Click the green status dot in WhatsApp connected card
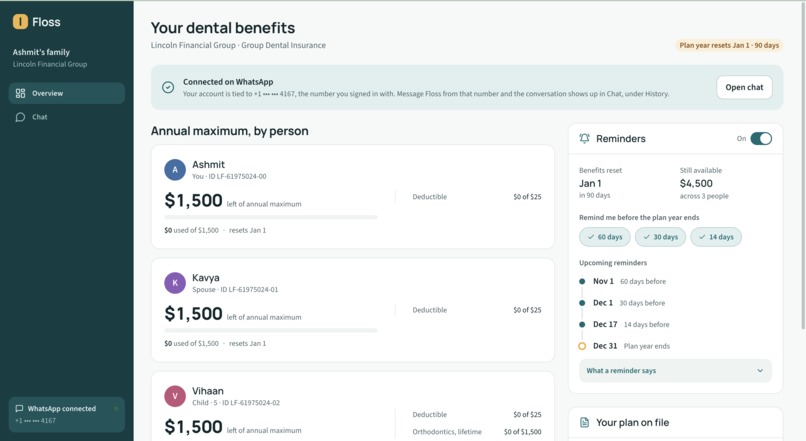The height and width of the screenshot is (441, 806). (x=116, y=409)
